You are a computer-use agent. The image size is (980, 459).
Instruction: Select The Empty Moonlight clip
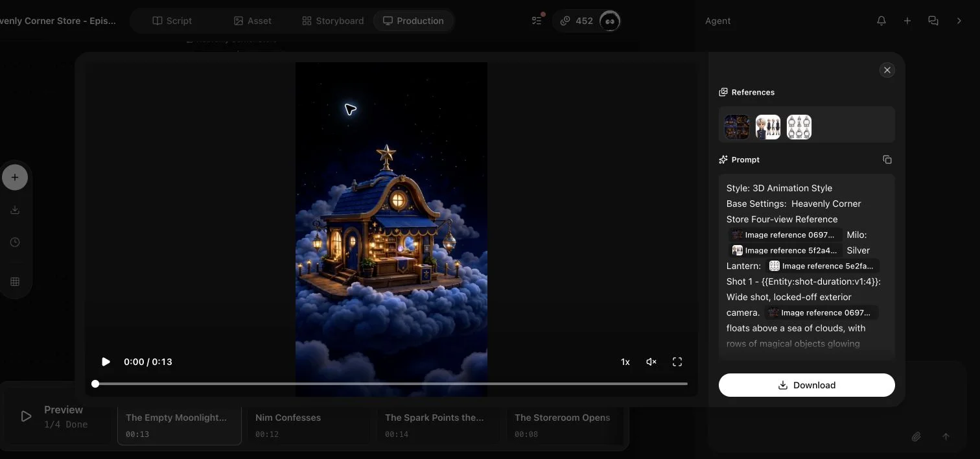pos(180,425)
